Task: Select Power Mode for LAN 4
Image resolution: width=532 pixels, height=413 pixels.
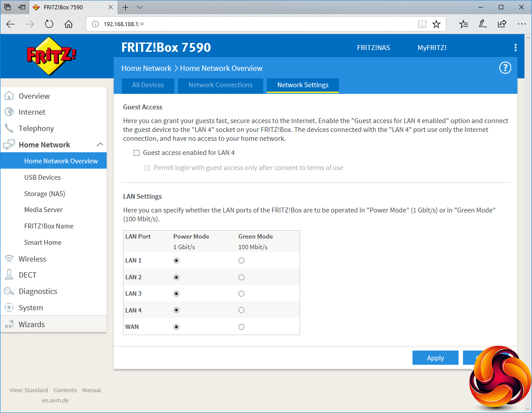Action: tap(177, 310)
